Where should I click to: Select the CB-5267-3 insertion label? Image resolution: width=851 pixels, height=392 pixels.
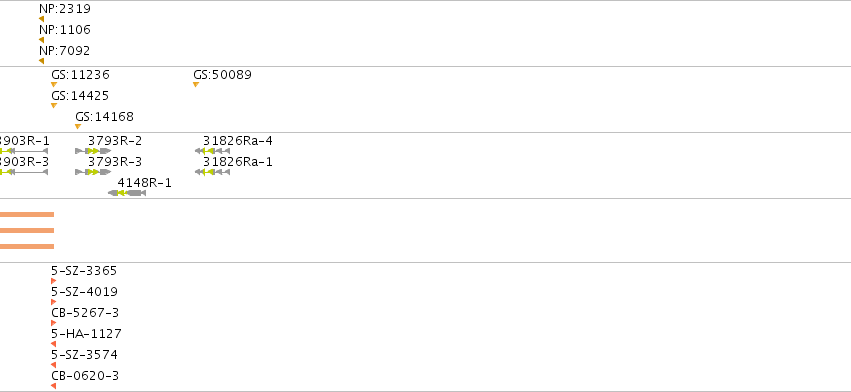85,313
